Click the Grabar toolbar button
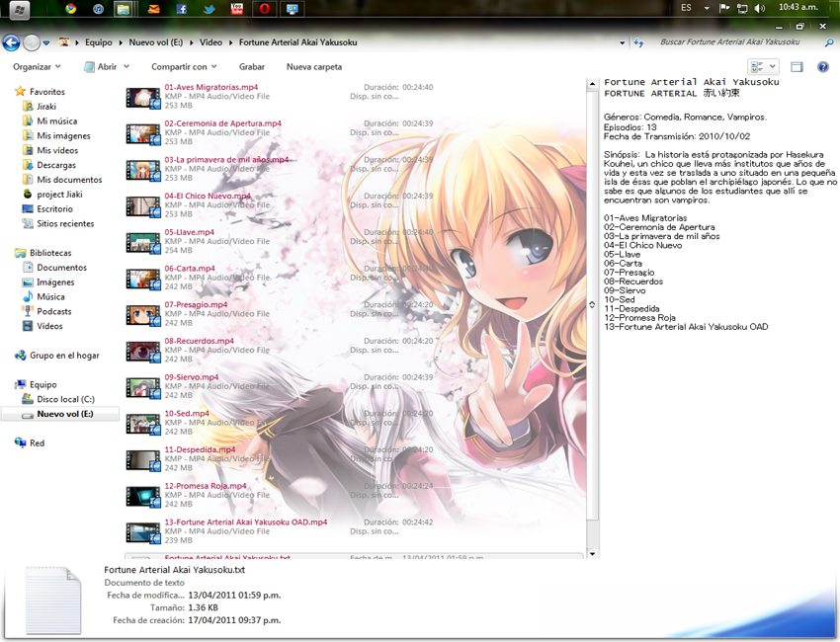The image size is (840, 642). [252, 67]
